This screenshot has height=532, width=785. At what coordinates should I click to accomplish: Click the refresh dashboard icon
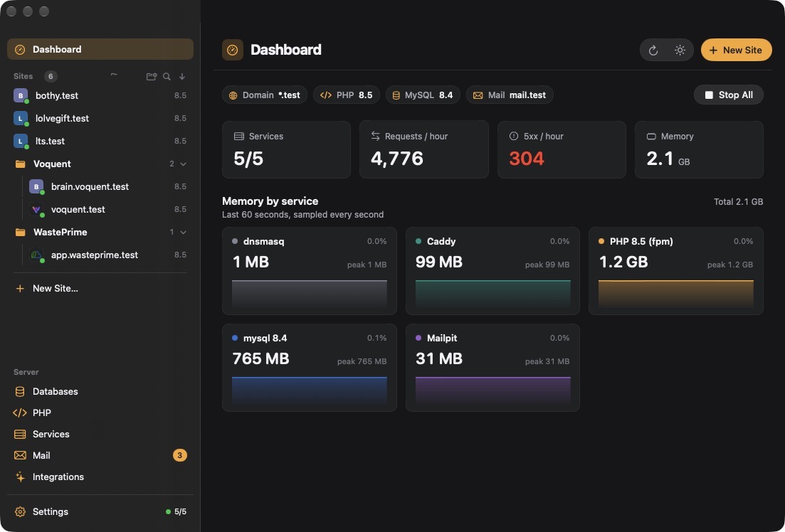pos(653,50)
